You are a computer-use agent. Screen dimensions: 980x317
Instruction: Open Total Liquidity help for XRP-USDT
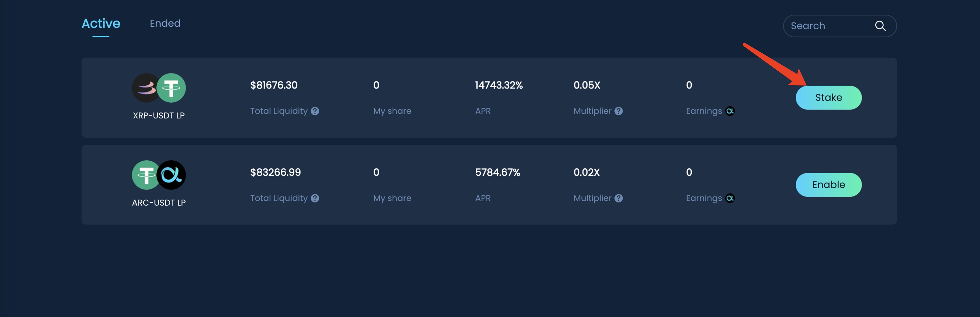pyautogui.click(x=315, y=111)
